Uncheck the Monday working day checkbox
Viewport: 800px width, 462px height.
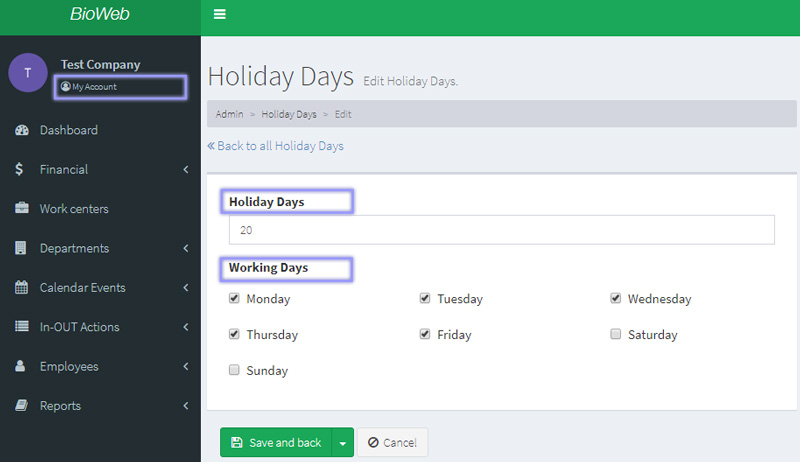(x=234, y=298)
